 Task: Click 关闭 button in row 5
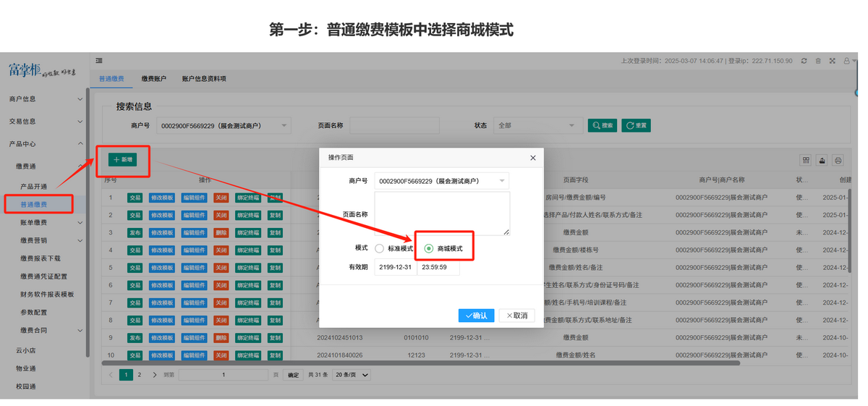(221, 268)
